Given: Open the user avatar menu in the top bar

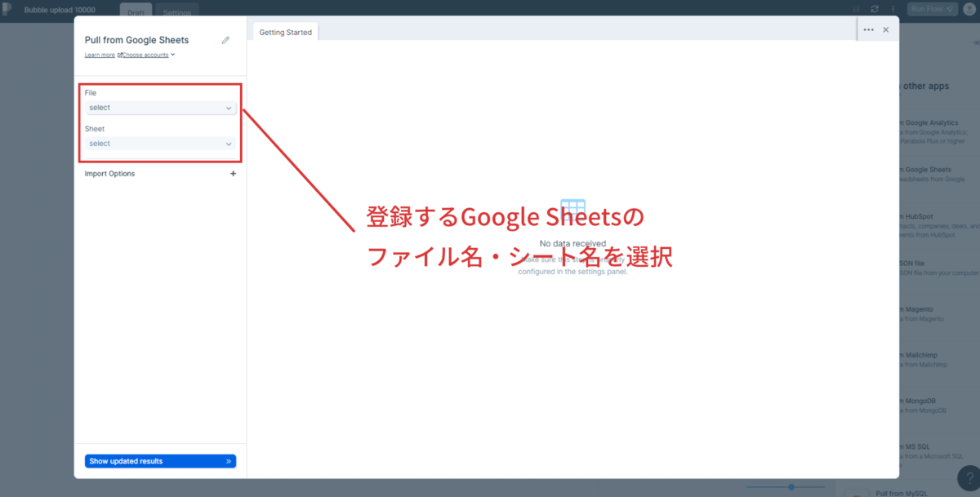Looking at the screenshot, I should pos(969,9).
